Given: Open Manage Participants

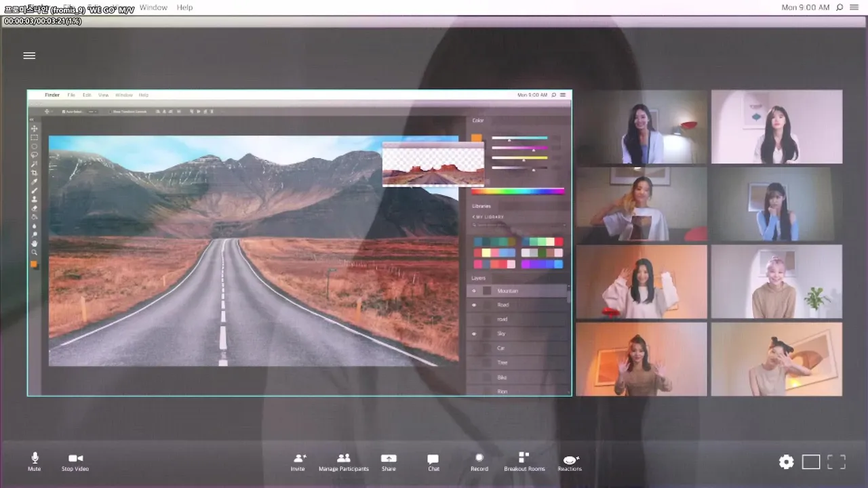Looking at the screenshot, I should [x=344, y=462].
